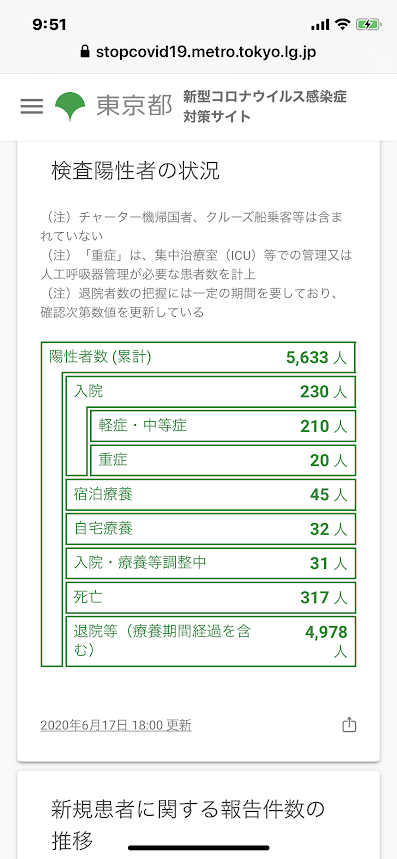This screenshot has height=859, width=397.
Task: Tap the 9:51 clock in status bar
Action: (49, 25)
